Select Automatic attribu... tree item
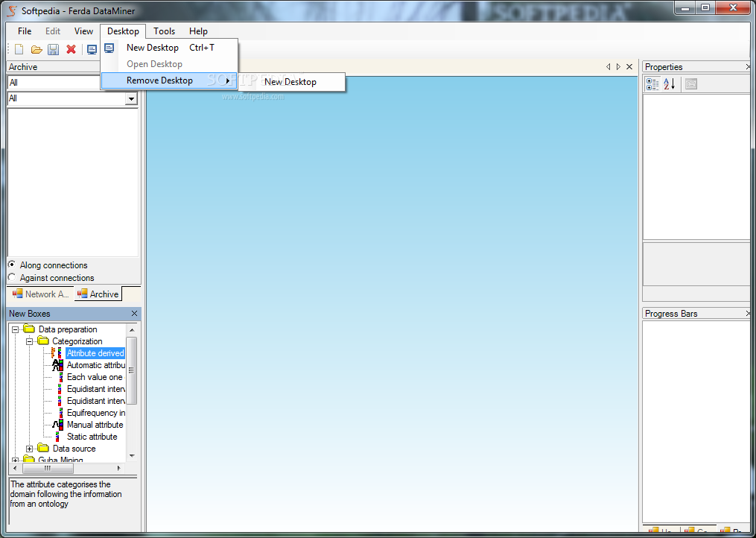756x538 pixels. point(96,365)
